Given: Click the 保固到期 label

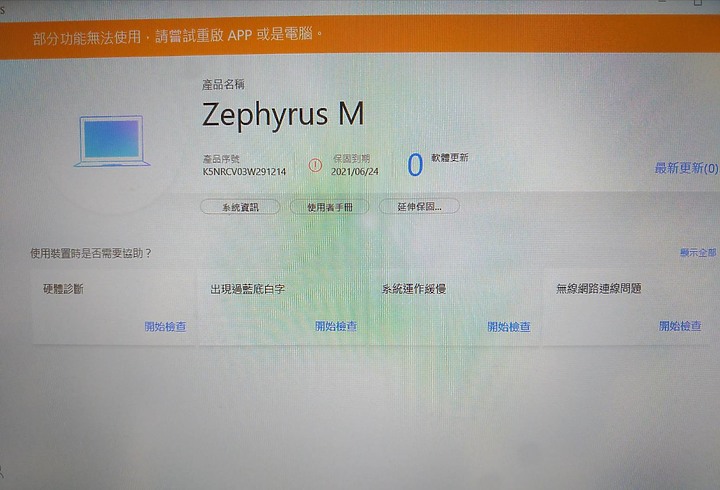Looking at the screenshot, I should (x=352, y=158).
